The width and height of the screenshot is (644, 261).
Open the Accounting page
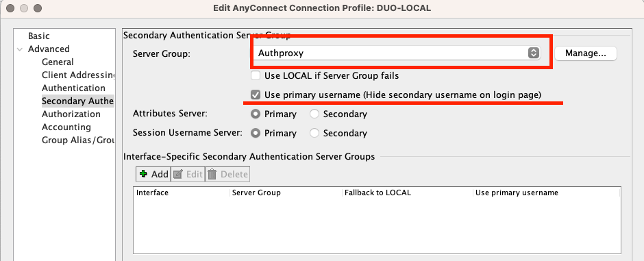tap(66, 127)
